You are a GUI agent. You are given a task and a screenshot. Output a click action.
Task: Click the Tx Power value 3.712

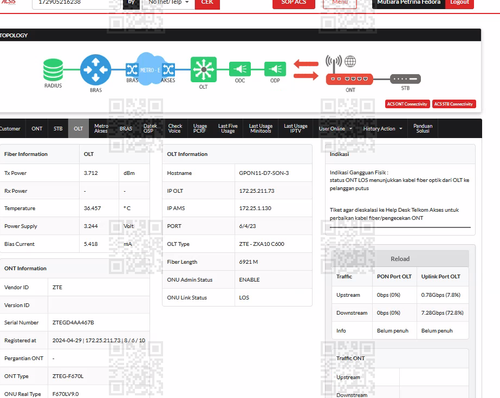click(x=91, y=173)
